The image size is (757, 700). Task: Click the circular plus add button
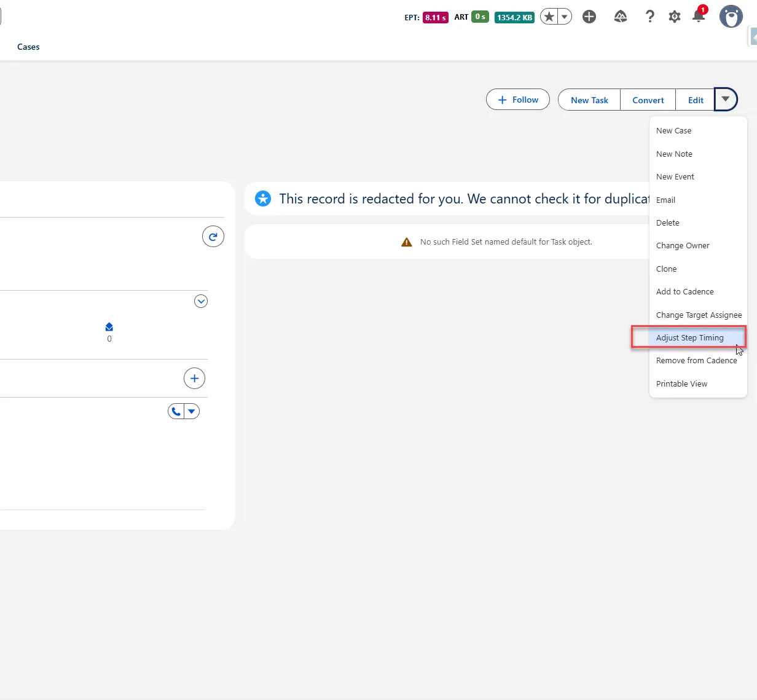point(195,379)
